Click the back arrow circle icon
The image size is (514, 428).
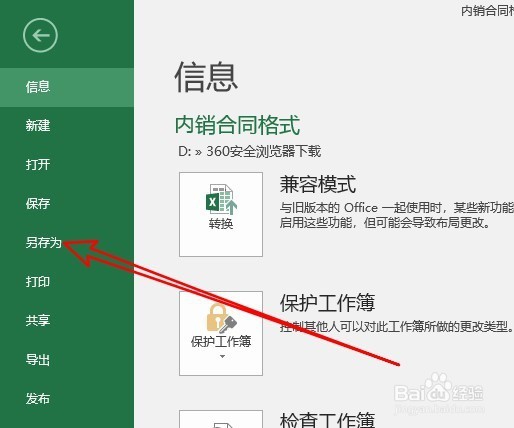(40, 35)
